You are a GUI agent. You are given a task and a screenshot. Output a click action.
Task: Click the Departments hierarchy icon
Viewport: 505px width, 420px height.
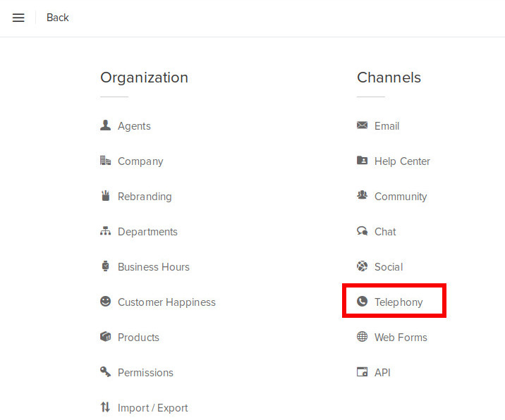coord(106,231)
